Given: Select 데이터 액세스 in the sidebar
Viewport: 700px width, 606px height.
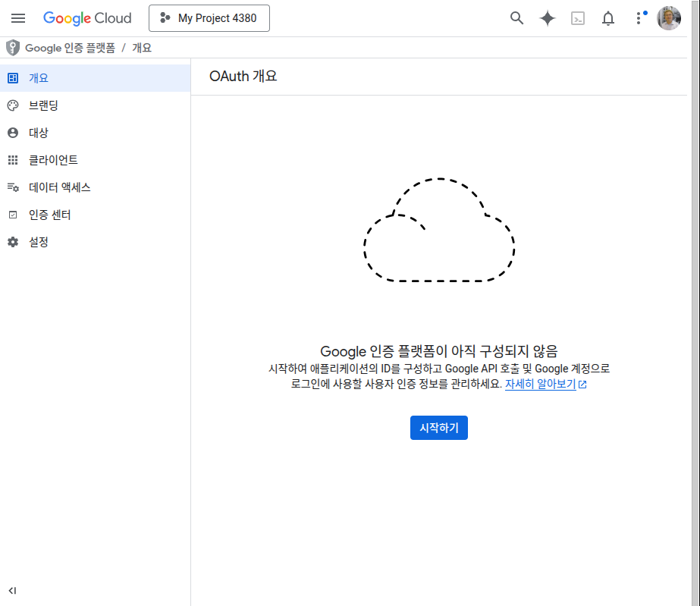Looking at the screenshot, I should [x=59, y=187].
